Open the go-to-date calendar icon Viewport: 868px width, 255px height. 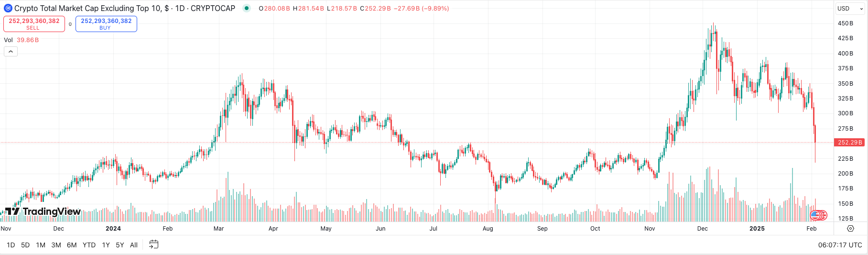(153, 244)
